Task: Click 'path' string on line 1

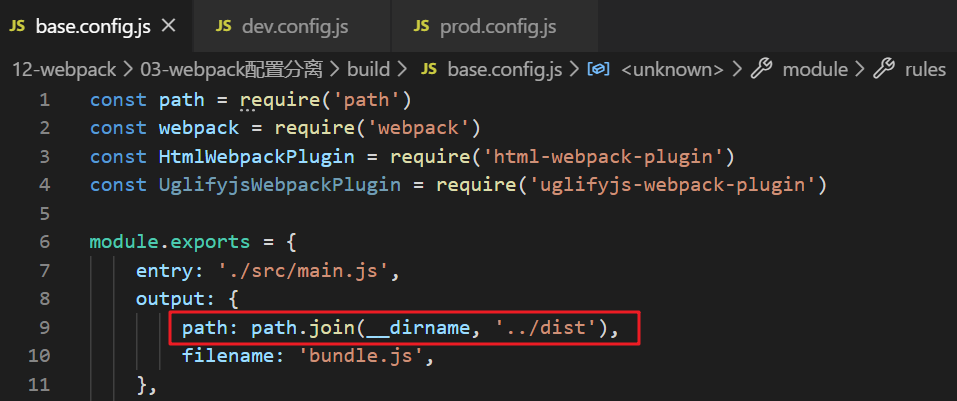Action: (x=366, y=99)
